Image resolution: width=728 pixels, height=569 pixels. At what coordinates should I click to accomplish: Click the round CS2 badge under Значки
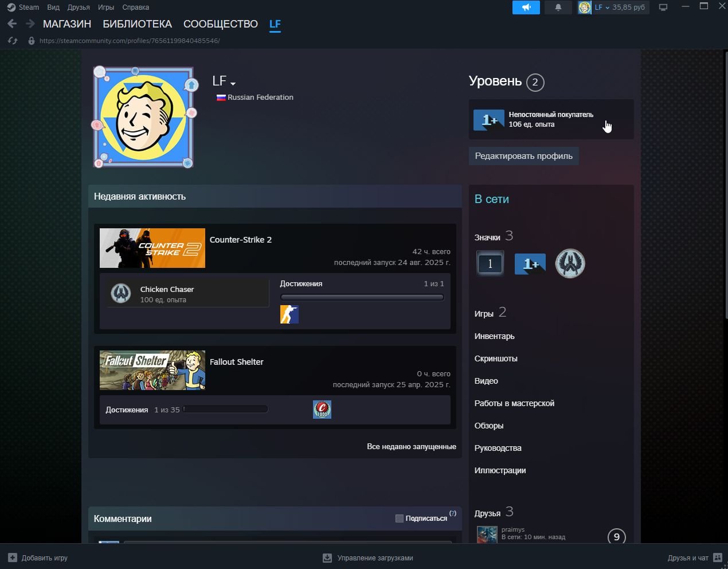pyautogui.click(x=570, y=264)
